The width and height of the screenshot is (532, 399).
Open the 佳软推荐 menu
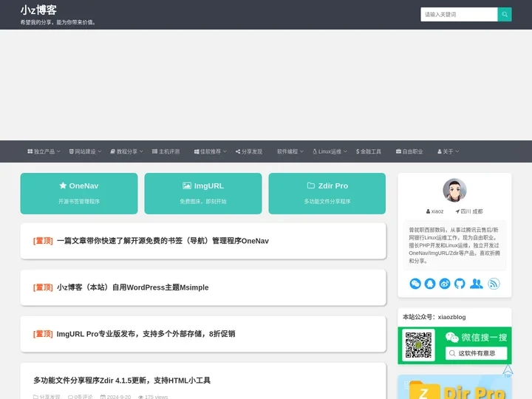(211, 151)
